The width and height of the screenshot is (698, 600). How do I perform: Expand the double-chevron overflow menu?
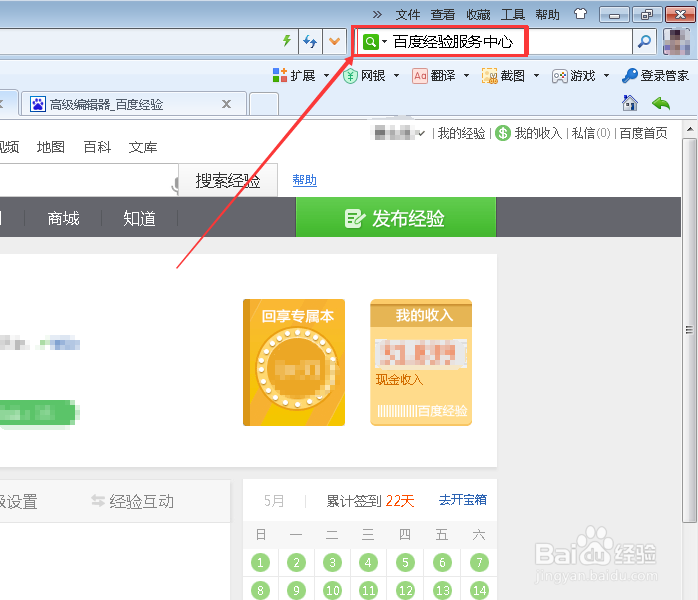(x=377, y=15)
